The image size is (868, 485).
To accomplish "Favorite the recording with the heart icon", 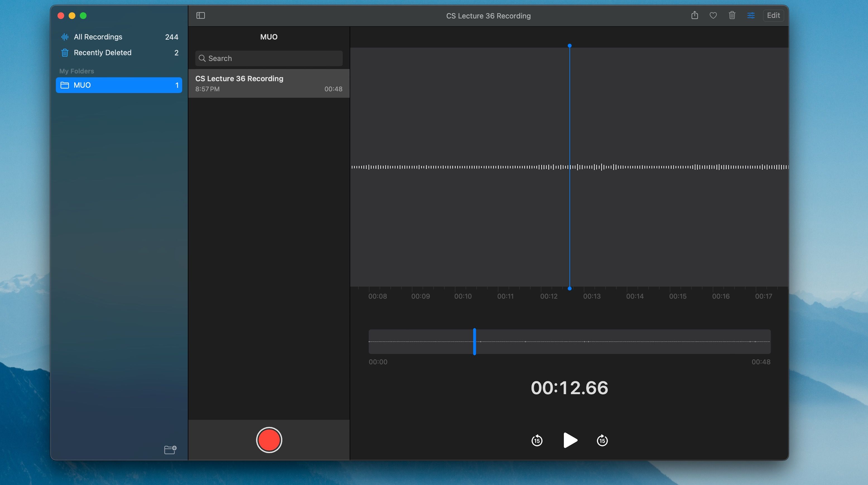I will pos(713,16).
